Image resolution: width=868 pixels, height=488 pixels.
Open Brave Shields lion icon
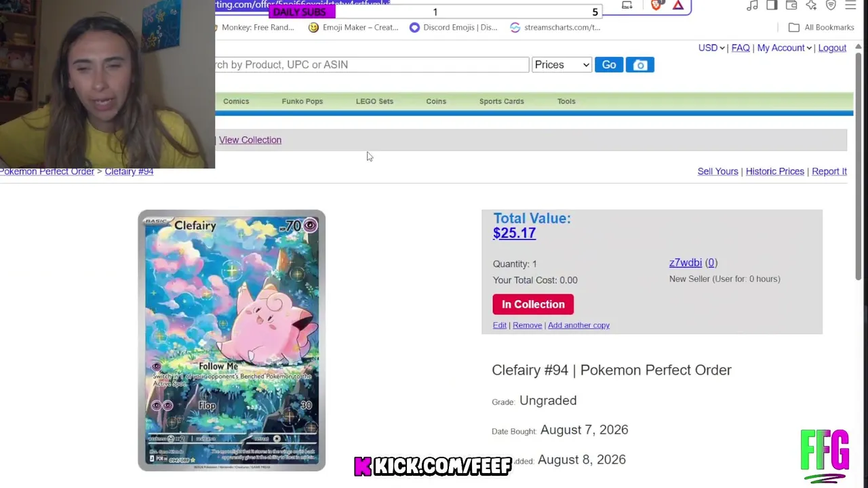656,5
